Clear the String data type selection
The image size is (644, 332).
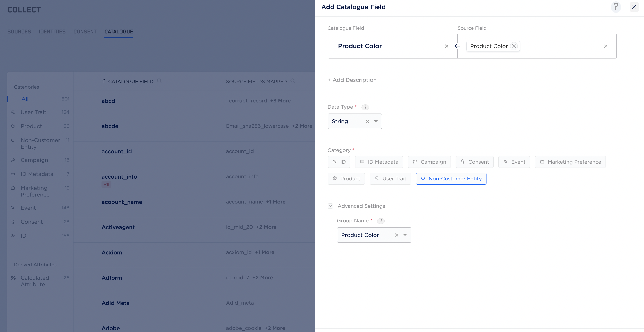coord(367,121)
